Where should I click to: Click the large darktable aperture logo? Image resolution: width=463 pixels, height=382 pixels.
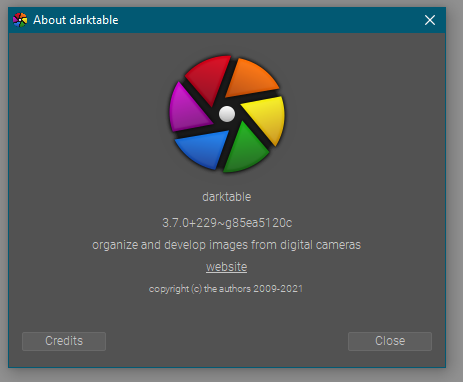(x=227, y=114)
